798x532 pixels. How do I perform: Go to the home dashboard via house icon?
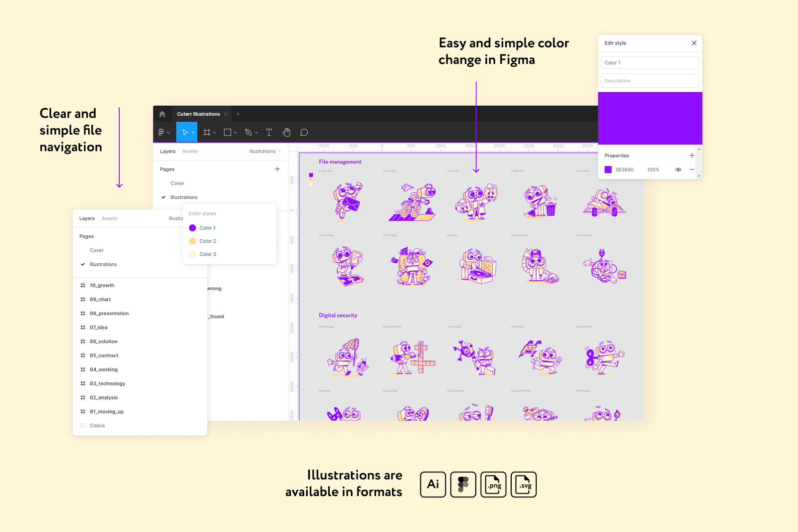click(162, 114)
